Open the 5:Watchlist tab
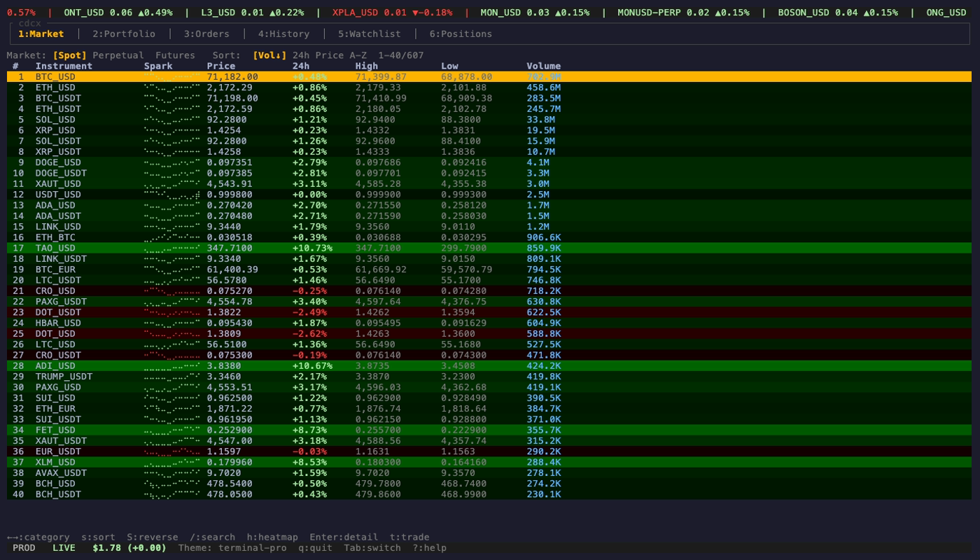The image size is (980, 560). 371,34
